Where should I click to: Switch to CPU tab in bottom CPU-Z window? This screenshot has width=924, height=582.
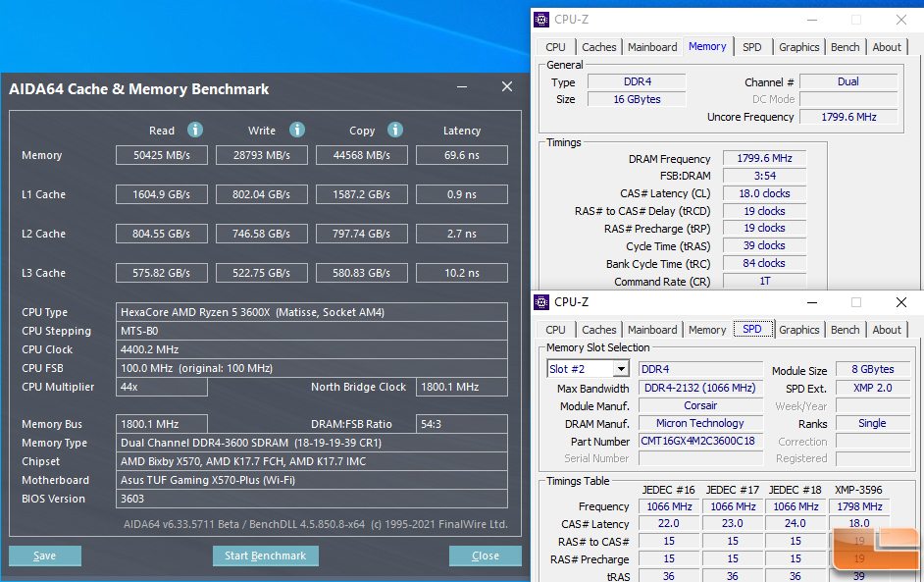555,330
